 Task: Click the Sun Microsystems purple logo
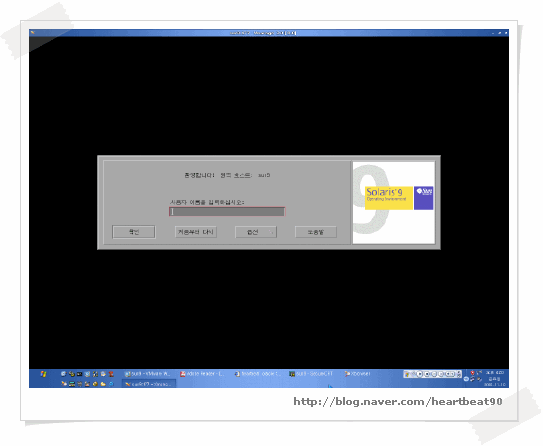424,198
